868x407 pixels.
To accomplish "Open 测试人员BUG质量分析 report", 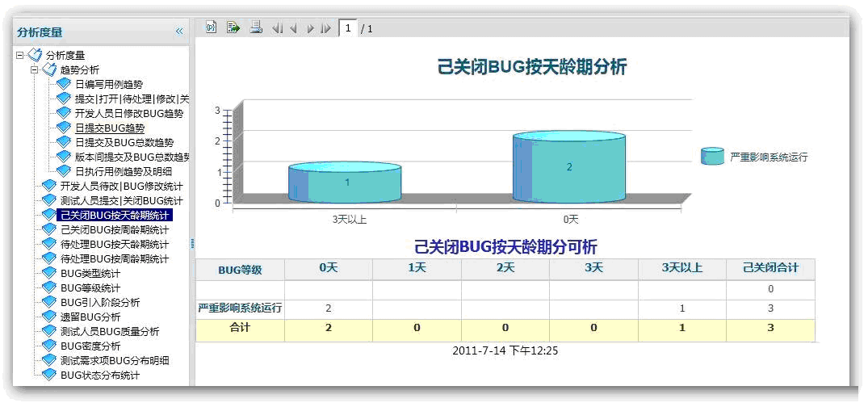I will pyautogui.click(x=110, y=331).
